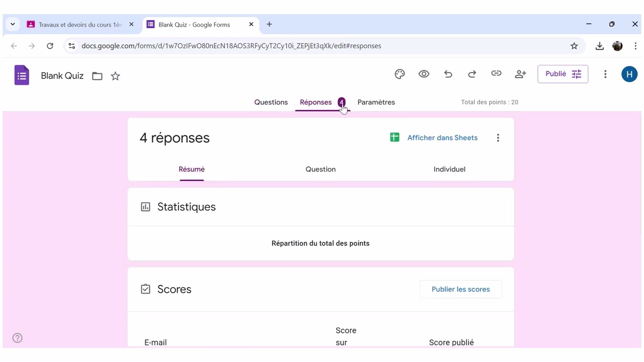Go back in browser history
Image resolution: width=644 pixels, height=362 pixels.
[x=14, y=46]
